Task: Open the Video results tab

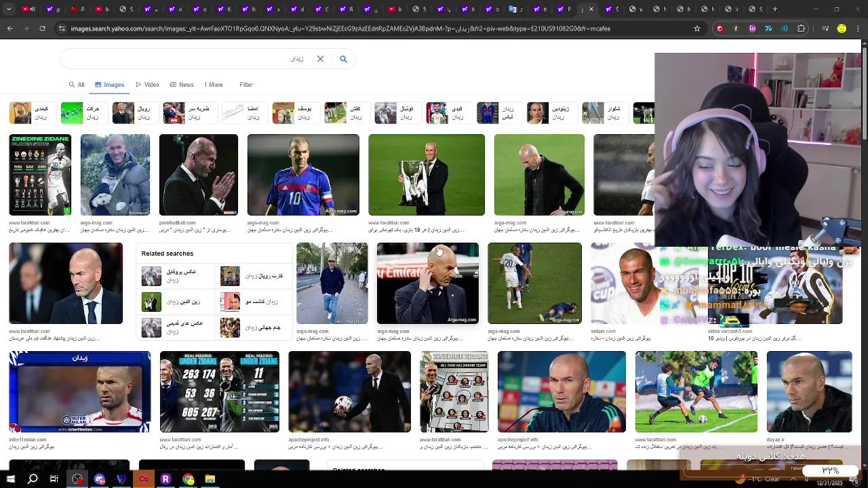Action: click(x=147, y=85)
